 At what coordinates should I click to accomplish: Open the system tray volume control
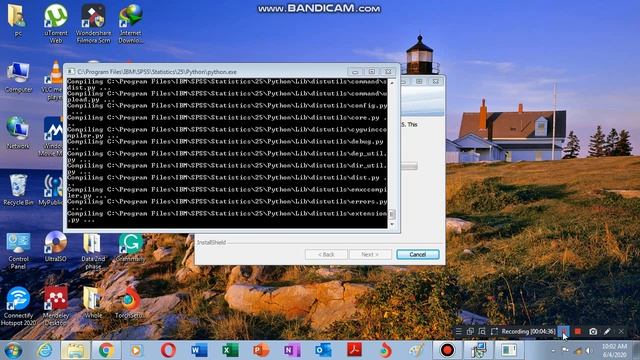click(x=589, y=350)
